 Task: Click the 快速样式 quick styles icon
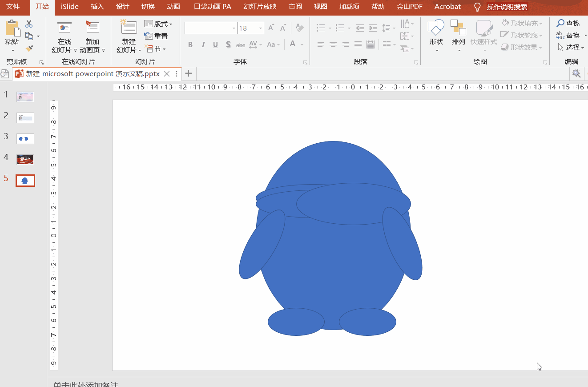[484, 28]
